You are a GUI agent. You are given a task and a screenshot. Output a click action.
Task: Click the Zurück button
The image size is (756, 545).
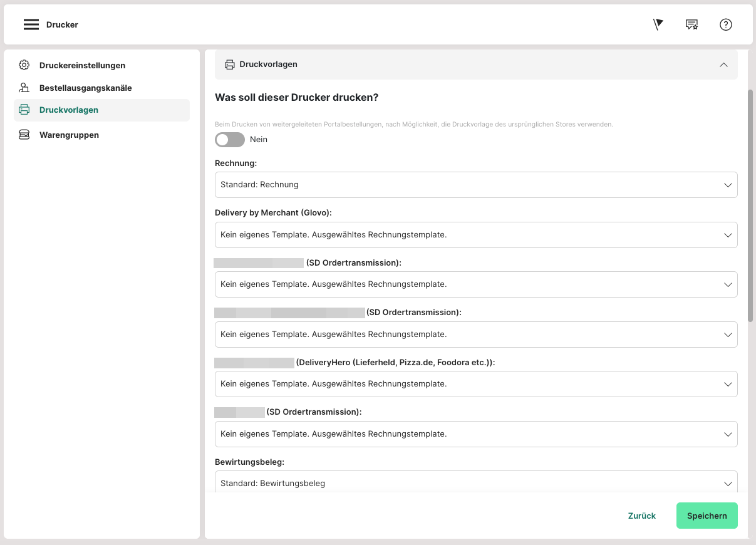[641, 516]
